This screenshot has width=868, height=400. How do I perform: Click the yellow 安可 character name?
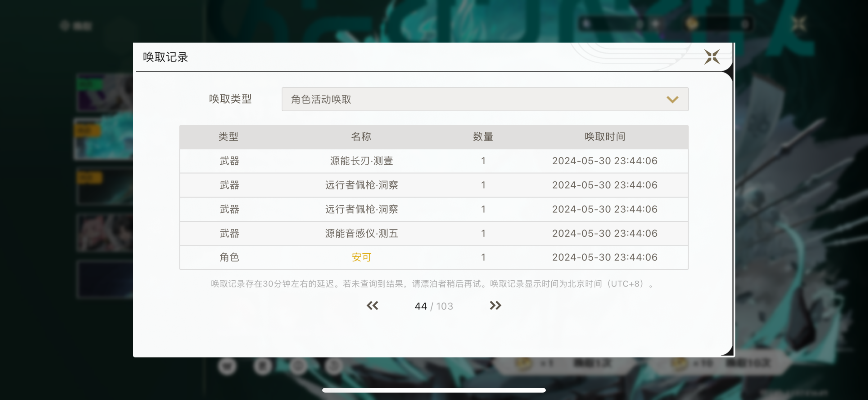(x=361, y=257)
